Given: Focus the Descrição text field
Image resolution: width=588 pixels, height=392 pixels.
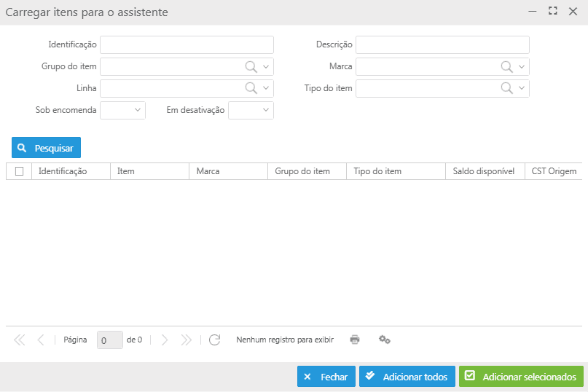Looking at the screenshot, I should (x=442, y=45).
